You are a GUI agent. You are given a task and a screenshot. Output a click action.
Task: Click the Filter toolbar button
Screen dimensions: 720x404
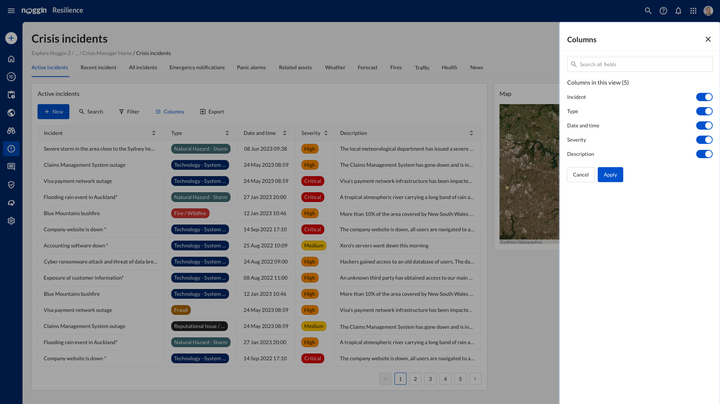point(129,112)
